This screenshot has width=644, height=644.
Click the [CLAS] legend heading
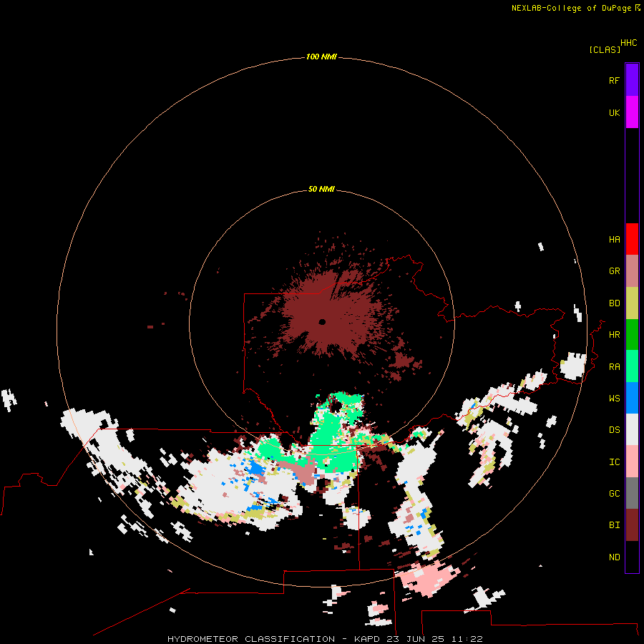click(605, 49)
